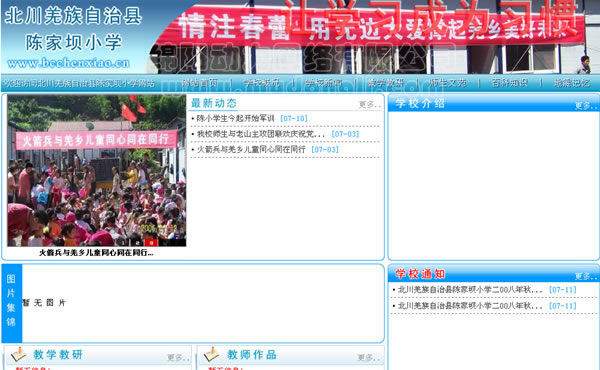Open news item 我校师生与老山主攻团联欢庆祝党...
The width and height of the screenshot is (600, 370).
[261, 134]
